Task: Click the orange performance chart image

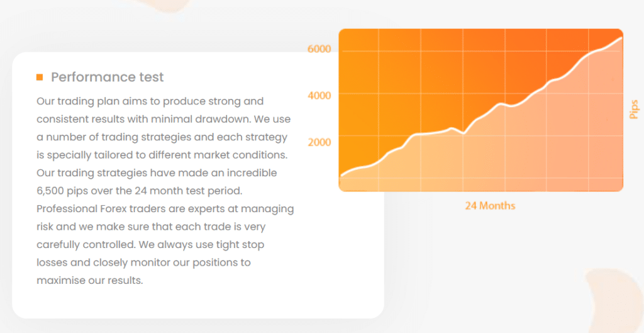Action: (481, 110)
